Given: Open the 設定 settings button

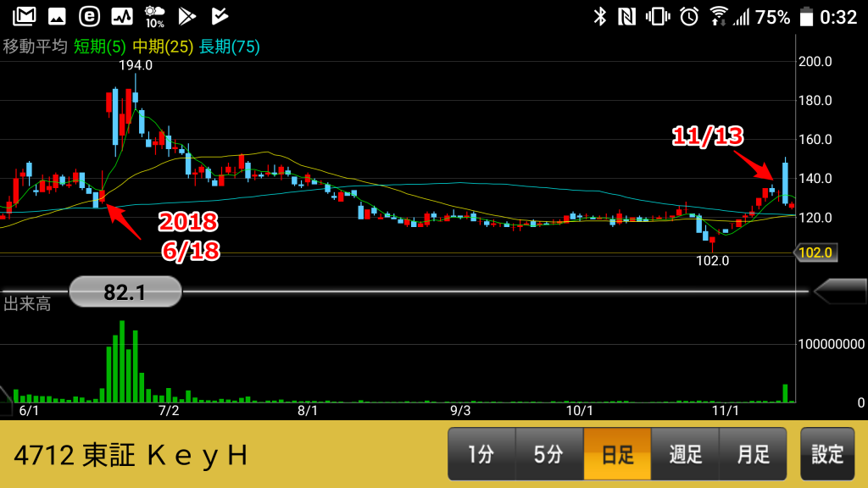Looking at the screenshot, I should point(827,454).
